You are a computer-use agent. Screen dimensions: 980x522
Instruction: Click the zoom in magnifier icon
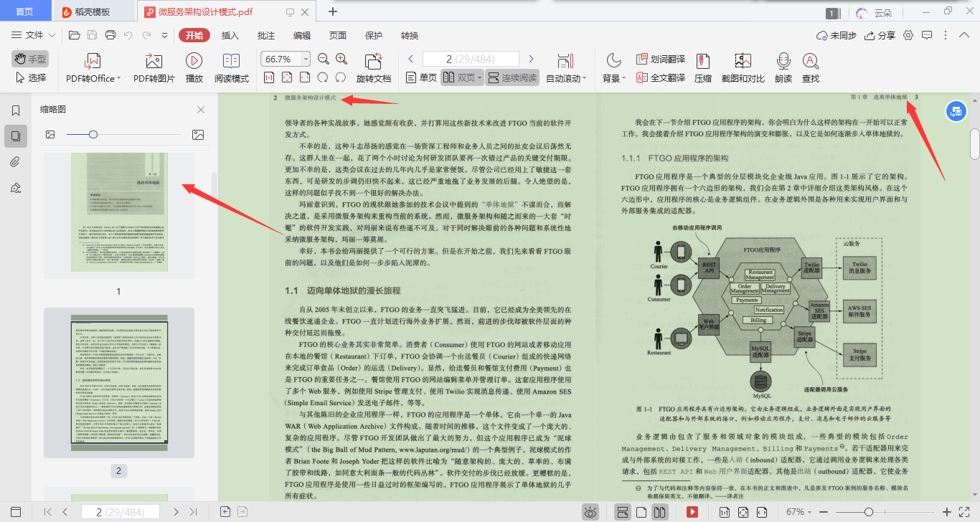341,59
